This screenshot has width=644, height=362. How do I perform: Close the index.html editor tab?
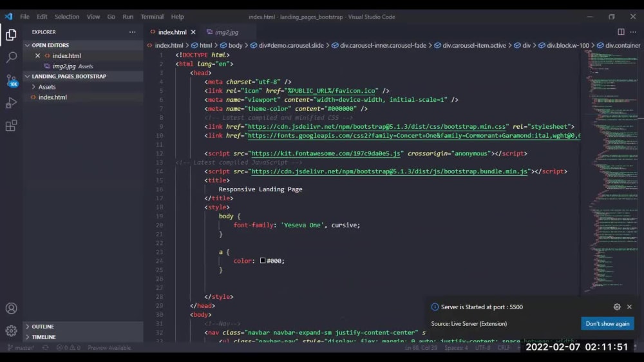coord(193,32)
